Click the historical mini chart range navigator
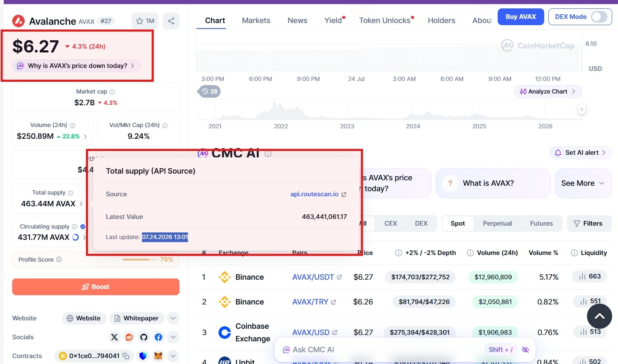Screen dimensions: 618x364 tap(389, 110)
